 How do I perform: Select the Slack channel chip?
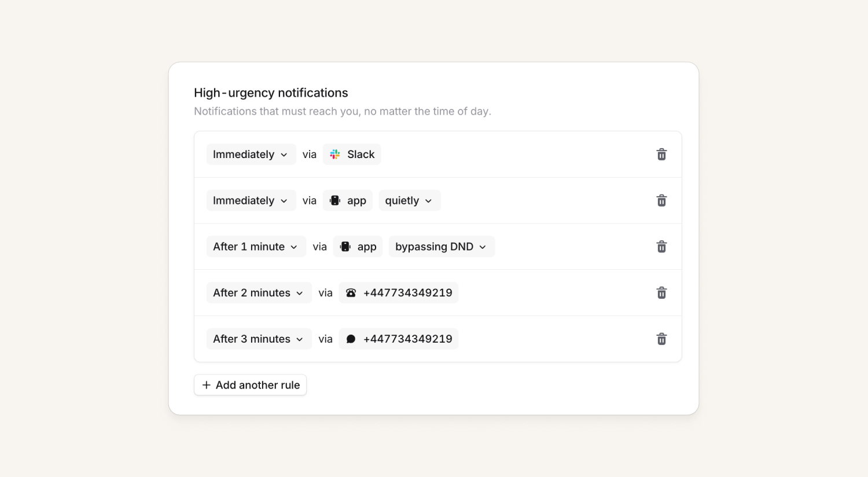[x=352, y=155]
